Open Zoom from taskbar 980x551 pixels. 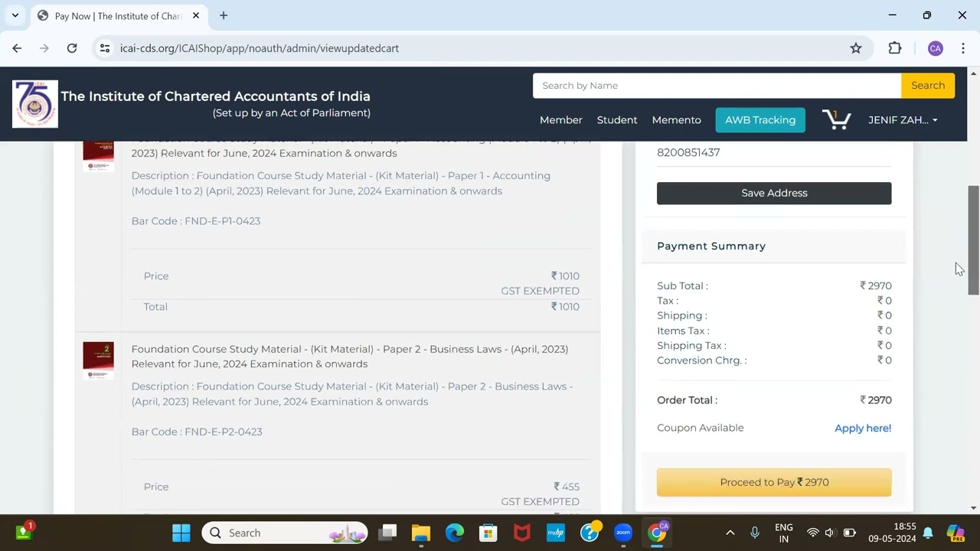[x=623, y=533]
